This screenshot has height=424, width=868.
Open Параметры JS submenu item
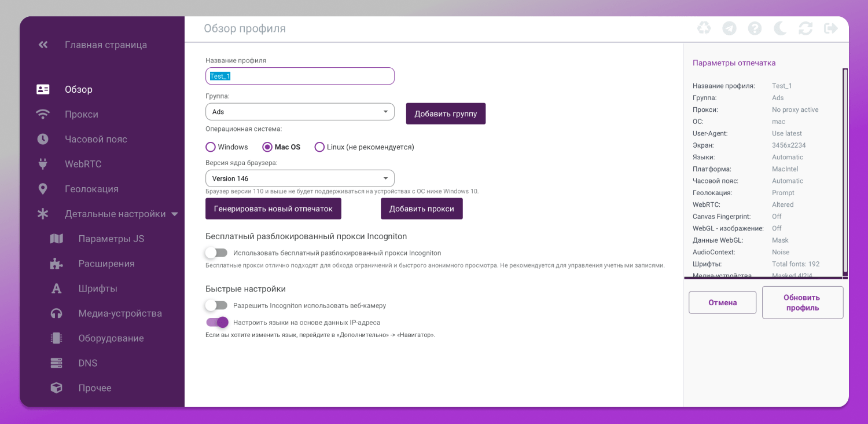click(112, 239)
